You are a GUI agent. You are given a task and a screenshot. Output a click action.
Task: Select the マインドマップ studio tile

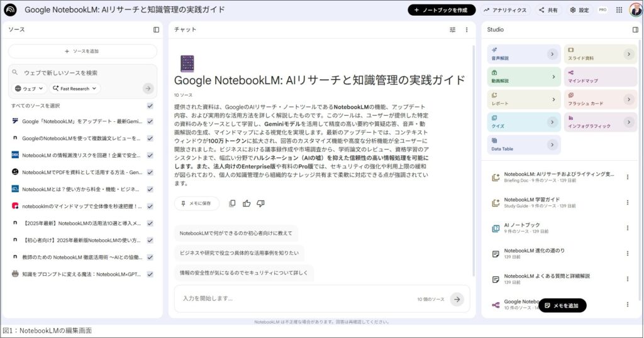coord(600,77)
